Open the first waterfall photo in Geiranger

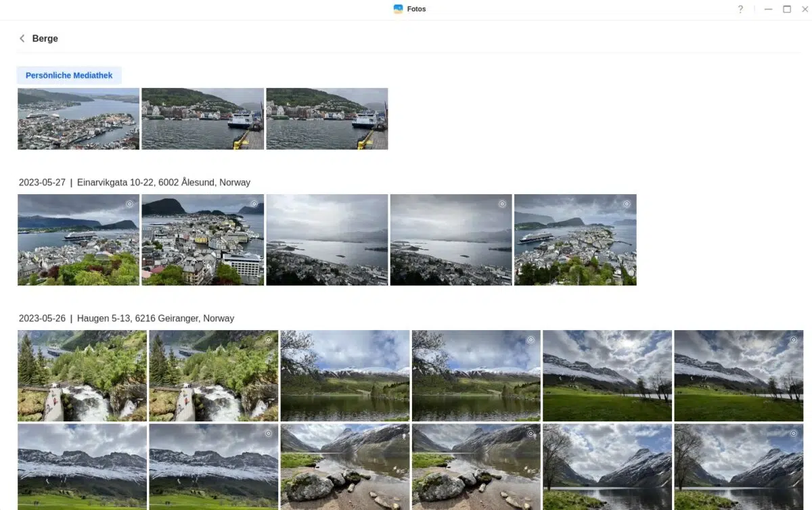82,375
